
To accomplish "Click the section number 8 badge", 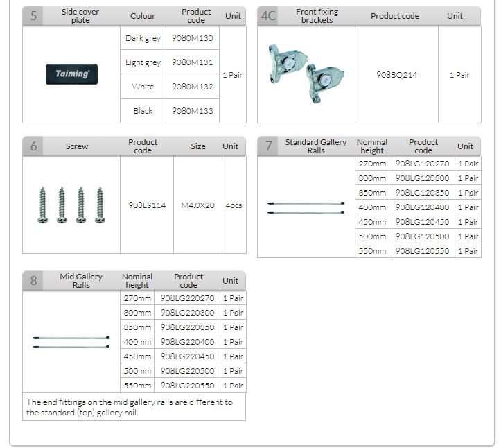I will pos(34,281).
